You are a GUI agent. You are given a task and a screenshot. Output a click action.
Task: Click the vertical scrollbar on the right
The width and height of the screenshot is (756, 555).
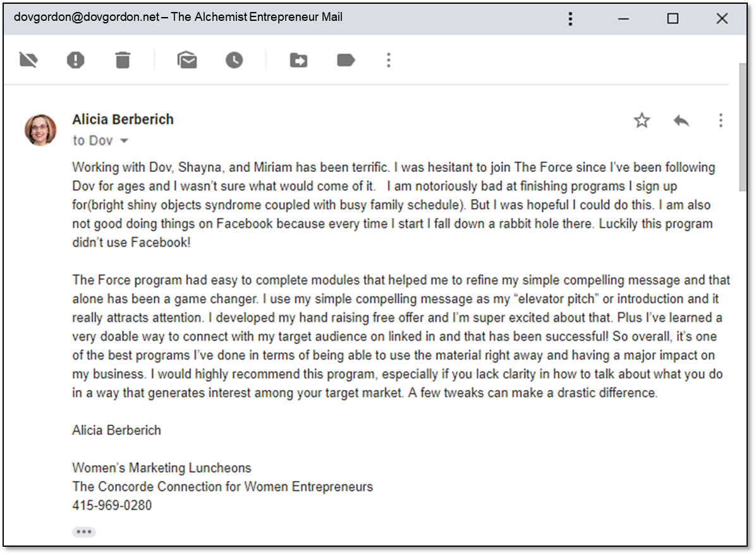click(x=742, y=126)
